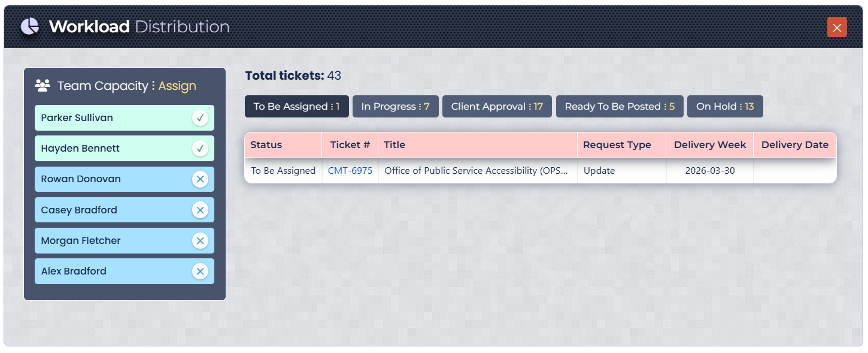Toggle Rowan Donovan's X icon
Screen dimensions: 868x353
(200, 179)
